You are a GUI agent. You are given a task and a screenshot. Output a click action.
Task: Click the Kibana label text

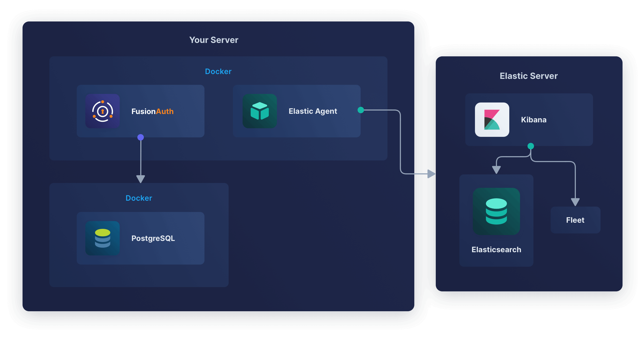coord(534,120)
